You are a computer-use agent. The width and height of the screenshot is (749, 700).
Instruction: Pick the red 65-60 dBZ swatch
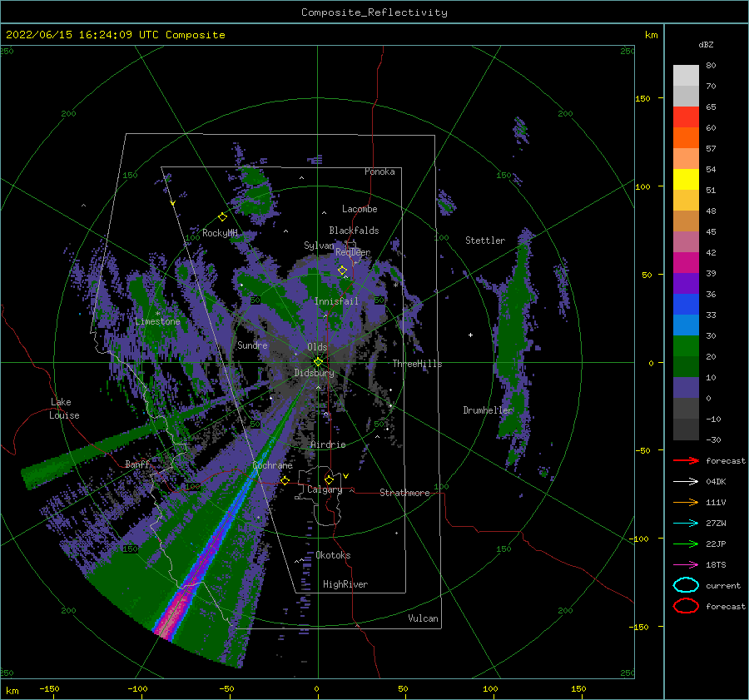pyautogui.click(x=686, y=117)
